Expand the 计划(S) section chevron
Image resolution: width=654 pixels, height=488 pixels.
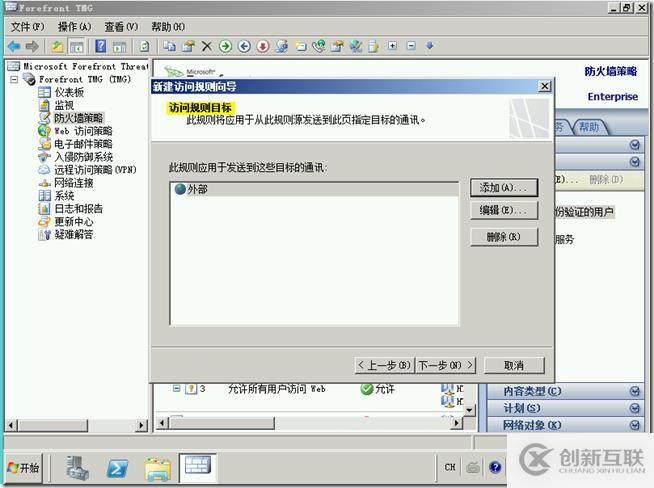click(634, 408)
